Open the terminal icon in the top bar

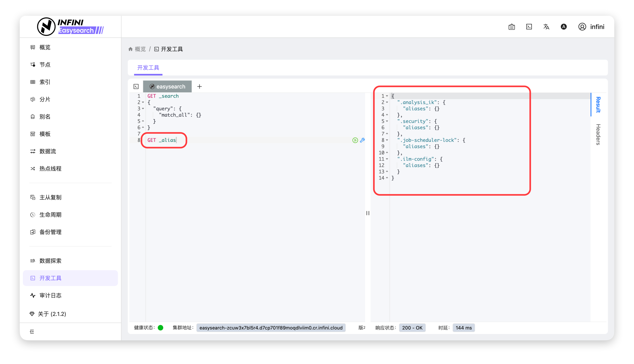529,27
